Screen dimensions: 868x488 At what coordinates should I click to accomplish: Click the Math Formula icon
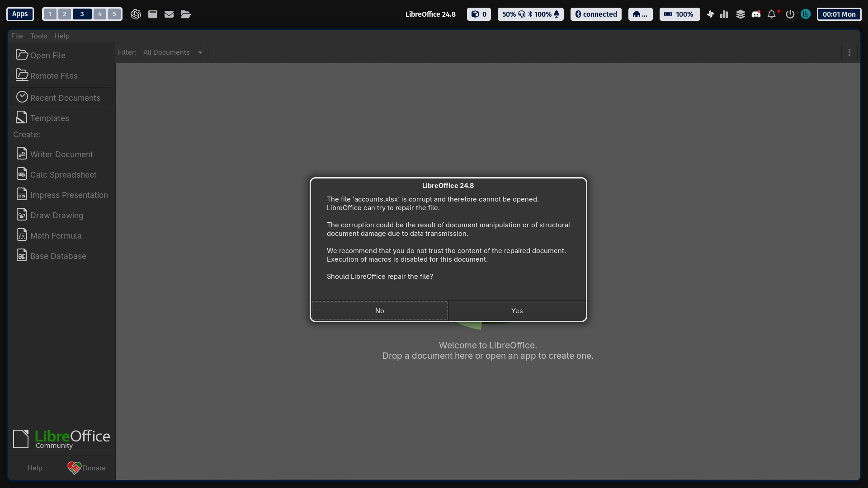22,235
